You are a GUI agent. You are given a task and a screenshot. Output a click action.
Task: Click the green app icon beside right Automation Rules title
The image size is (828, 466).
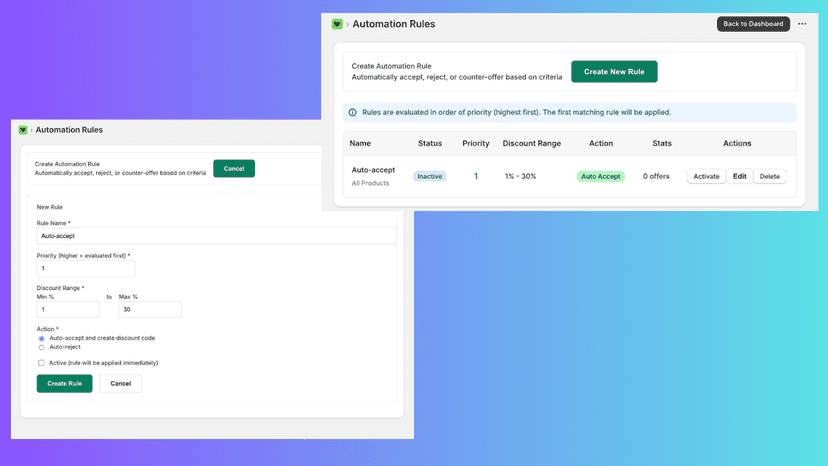337,24
